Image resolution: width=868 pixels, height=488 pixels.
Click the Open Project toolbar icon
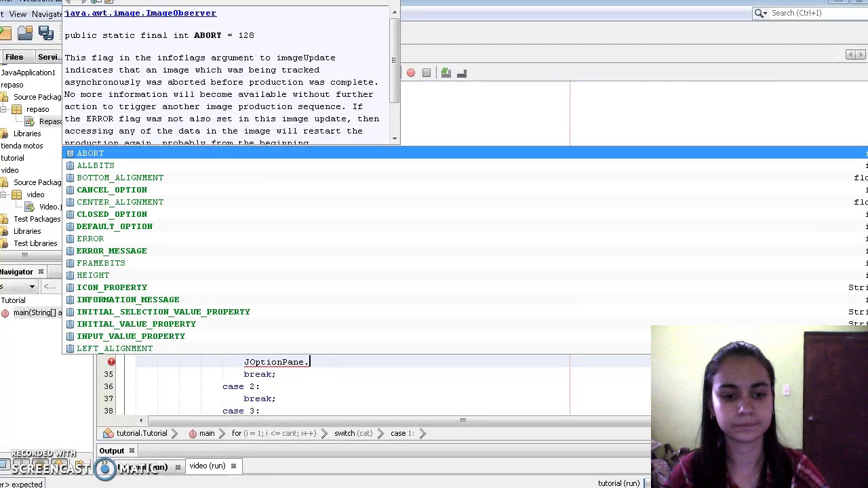(x=25, y=33)
